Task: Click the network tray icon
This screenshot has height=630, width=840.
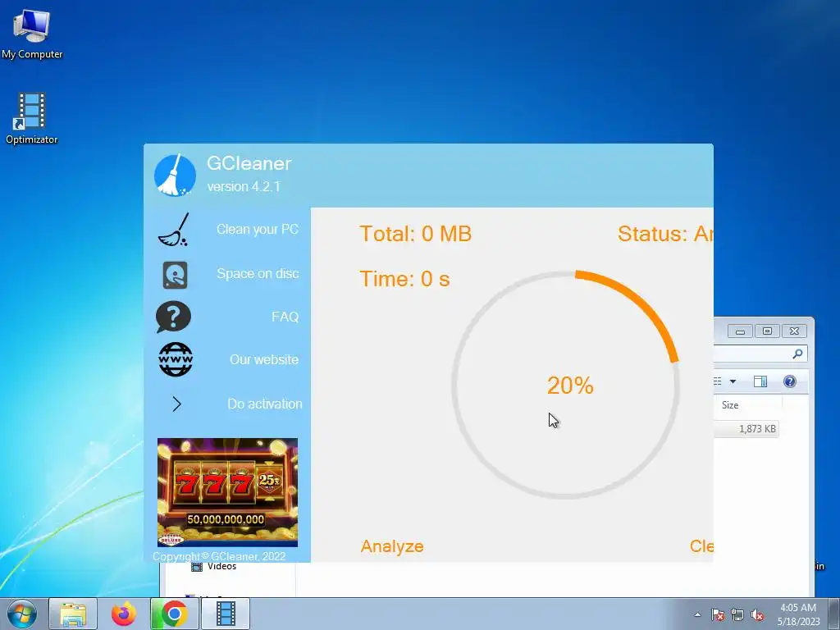Action: tap(737, 614)
